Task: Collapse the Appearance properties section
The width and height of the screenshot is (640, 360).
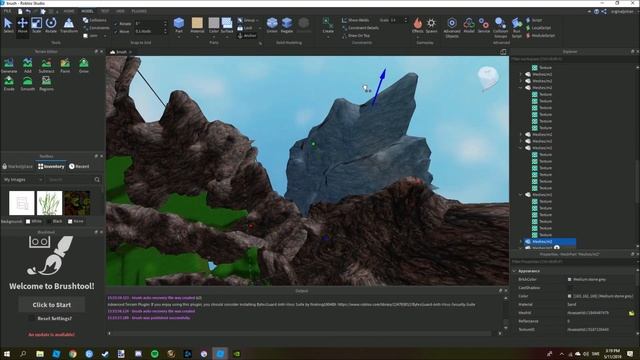Action: (x=514, y=271)
